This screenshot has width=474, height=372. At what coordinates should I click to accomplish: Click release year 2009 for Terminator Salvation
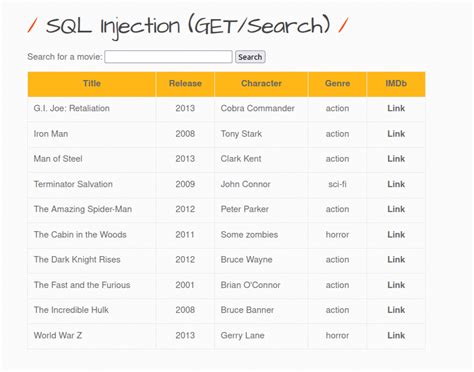185,184
